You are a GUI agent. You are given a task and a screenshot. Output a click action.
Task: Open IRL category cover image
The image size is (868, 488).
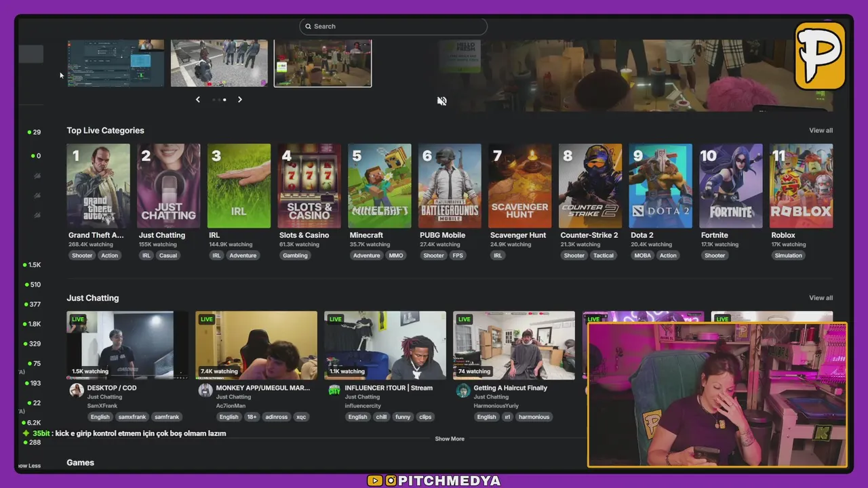pos(239,186)
